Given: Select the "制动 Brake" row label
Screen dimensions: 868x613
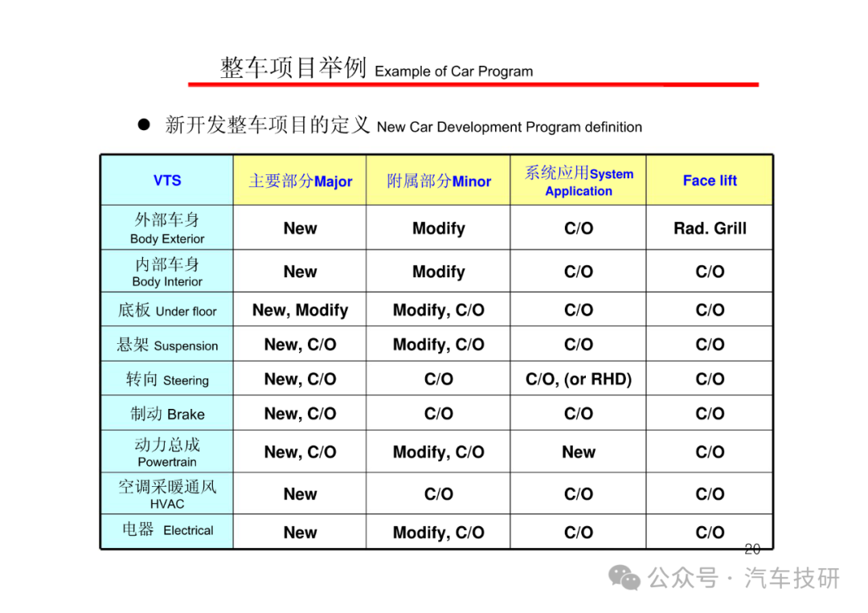Looking at the screenshot, I should coord(167,414).
